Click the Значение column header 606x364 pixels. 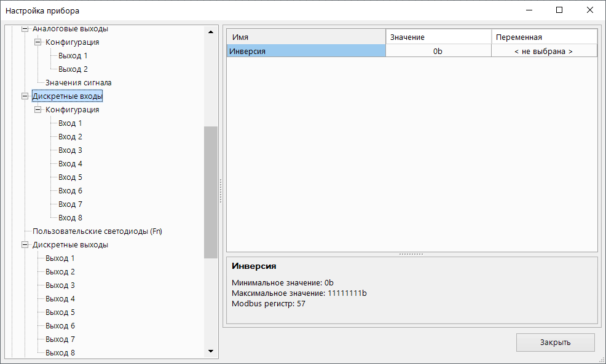[438, 37]
